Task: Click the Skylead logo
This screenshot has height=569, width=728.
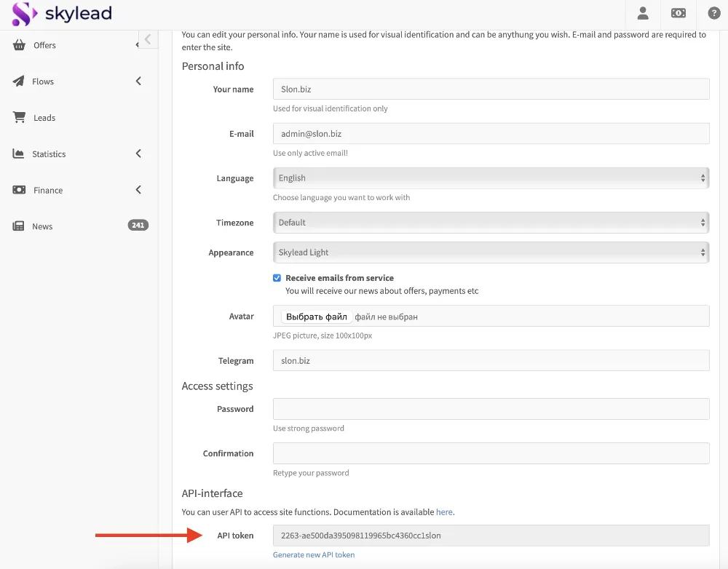Action: point(62,14)
